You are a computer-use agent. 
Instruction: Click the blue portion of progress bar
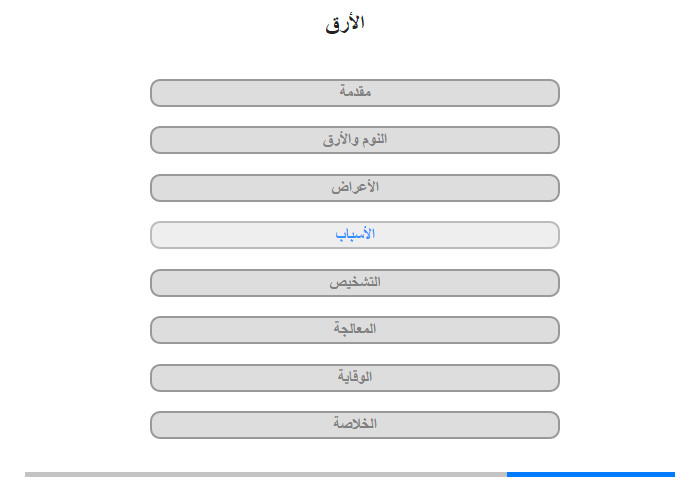[x=591, y=474]
